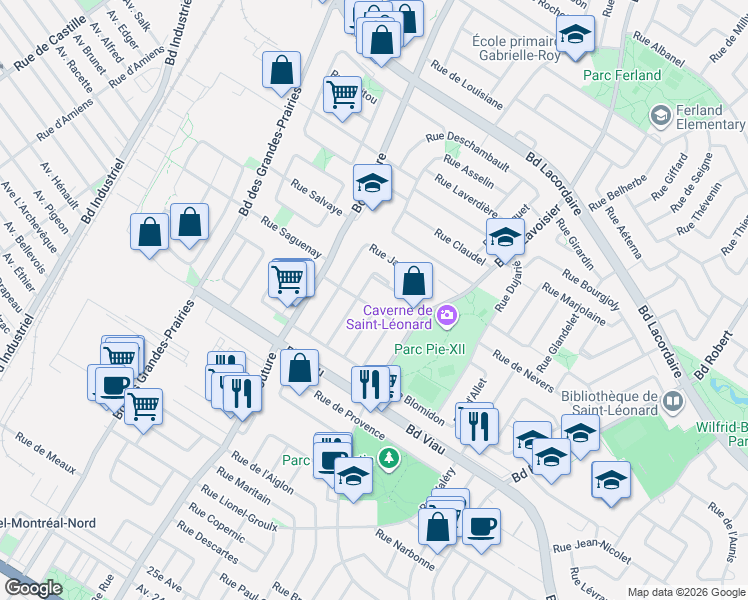Click the coffee cup marker near Bd Industriel south

click(x=114, y=385)
